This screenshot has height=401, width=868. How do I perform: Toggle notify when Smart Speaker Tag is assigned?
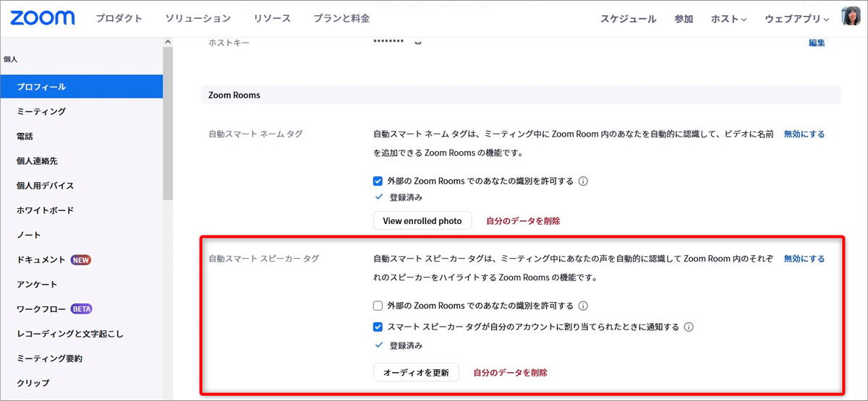click(x=378, y=327)
